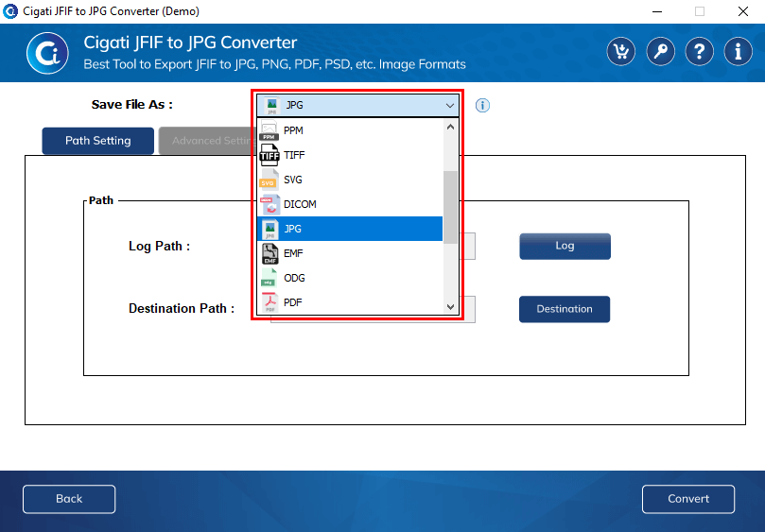Minimize the converter window
Viewport: 765px width, 532px height.
click(657, 11)
